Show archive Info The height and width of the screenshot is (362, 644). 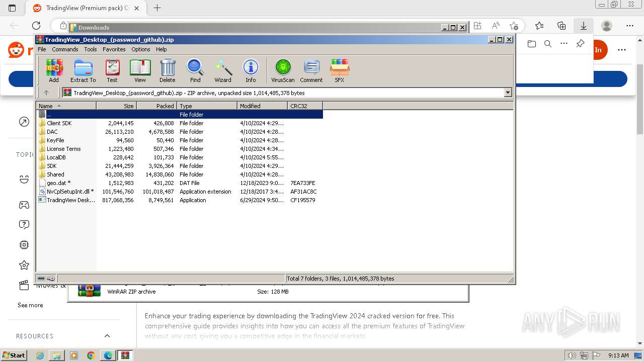click(251, 71)
